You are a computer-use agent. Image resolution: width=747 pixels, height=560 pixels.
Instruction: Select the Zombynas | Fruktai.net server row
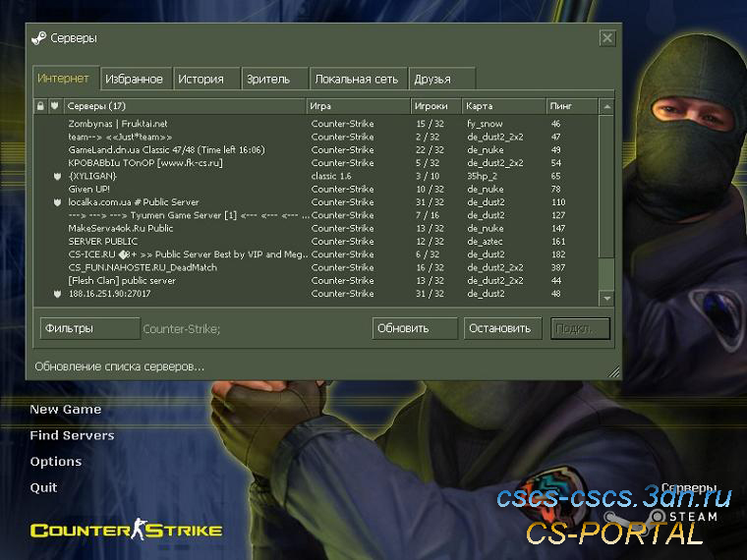pyautogui.click(x=187, y=124)
